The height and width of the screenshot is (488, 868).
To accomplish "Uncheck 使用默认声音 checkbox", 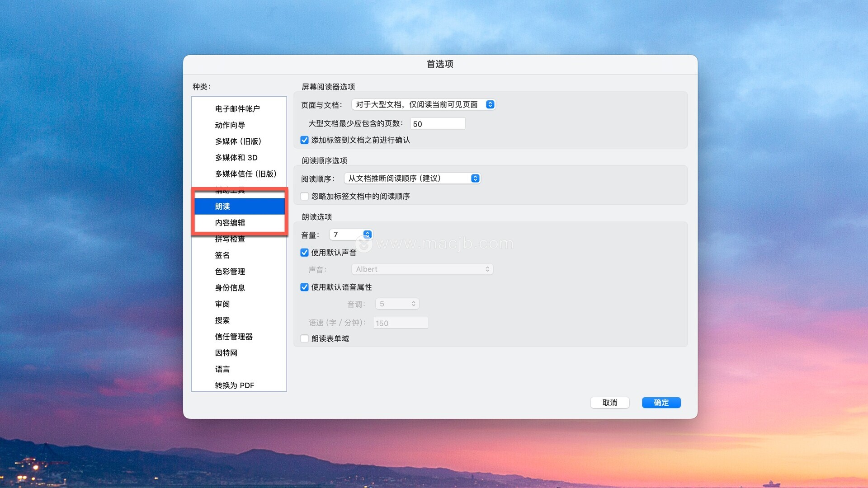I will coord(305,253).
